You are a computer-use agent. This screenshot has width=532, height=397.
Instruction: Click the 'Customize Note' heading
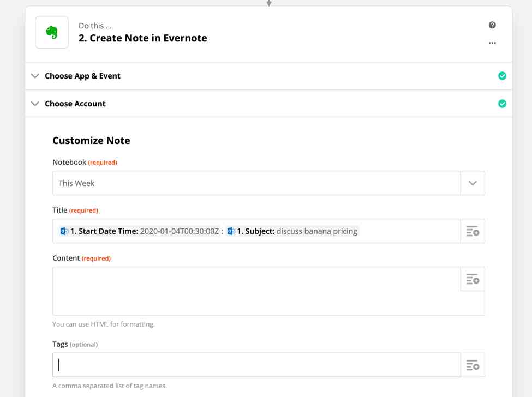pos(91,140)
